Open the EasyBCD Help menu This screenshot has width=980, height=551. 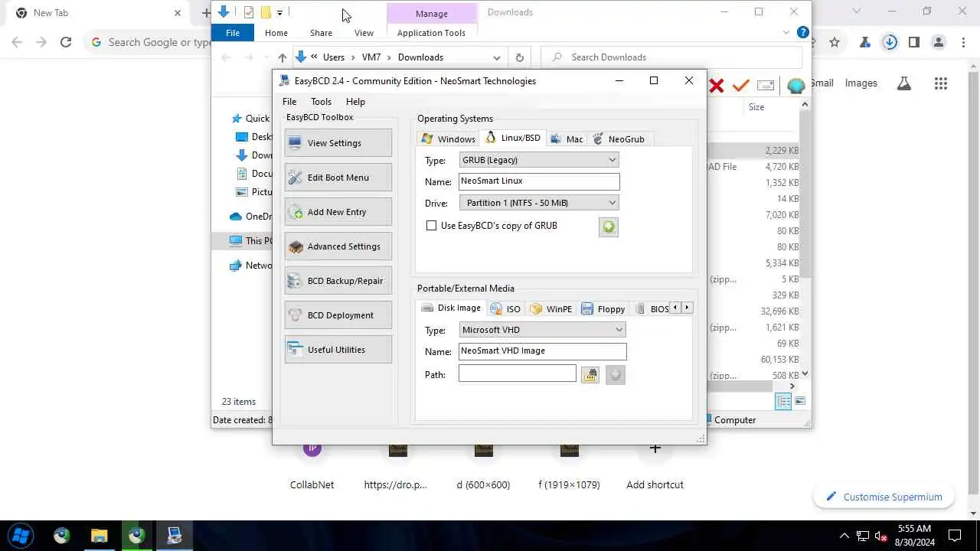click(x=355, y=102)
